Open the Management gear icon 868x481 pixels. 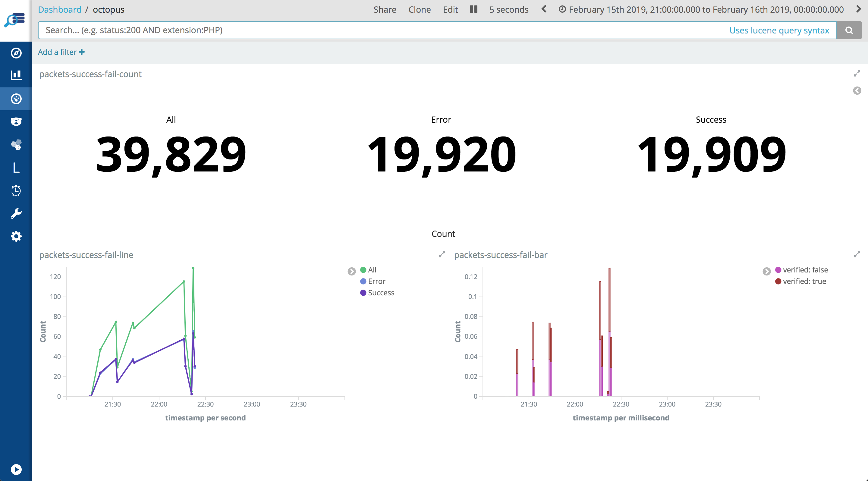click(x=16, y=236)
